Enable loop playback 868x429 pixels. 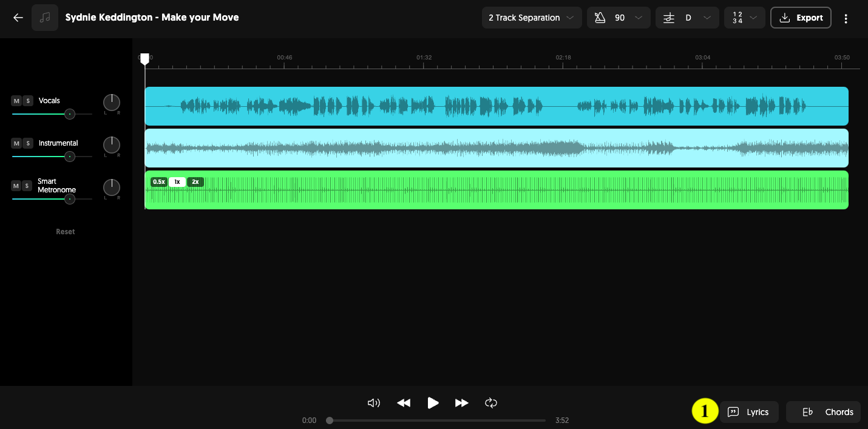[490, 402]
